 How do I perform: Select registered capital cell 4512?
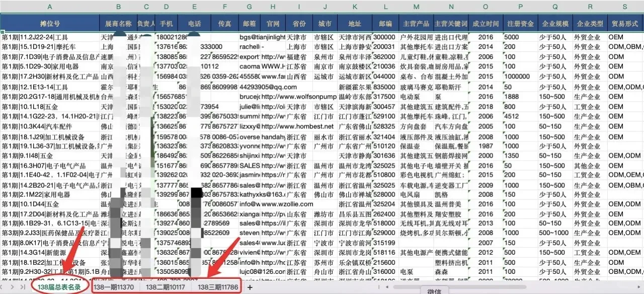click(520, 116)
